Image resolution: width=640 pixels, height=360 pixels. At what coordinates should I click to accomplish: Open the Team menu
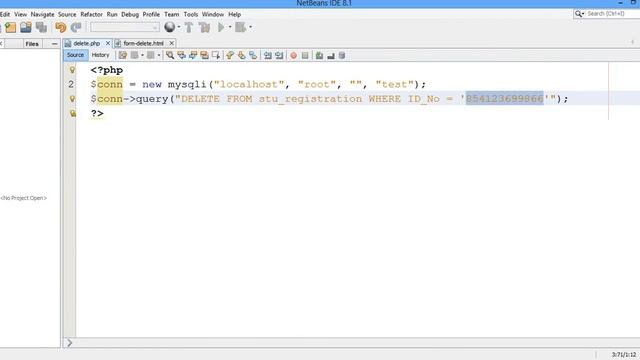pos(171,14)
